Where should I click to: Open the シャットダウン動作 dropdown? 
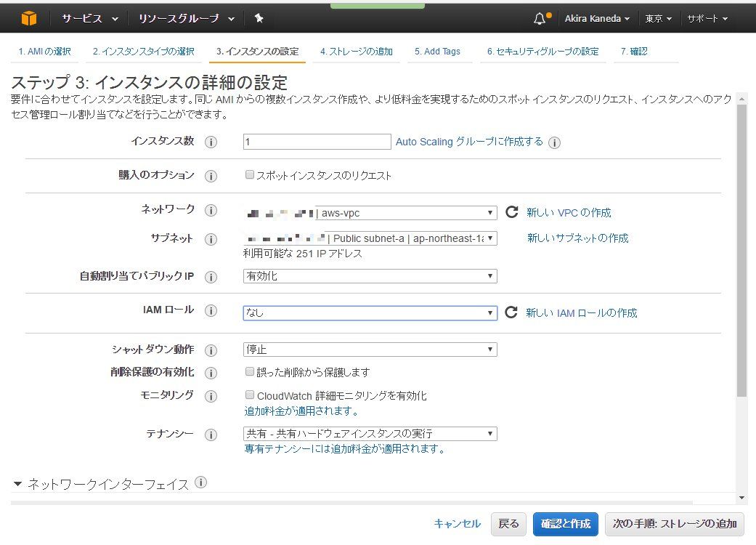(370, 350)
